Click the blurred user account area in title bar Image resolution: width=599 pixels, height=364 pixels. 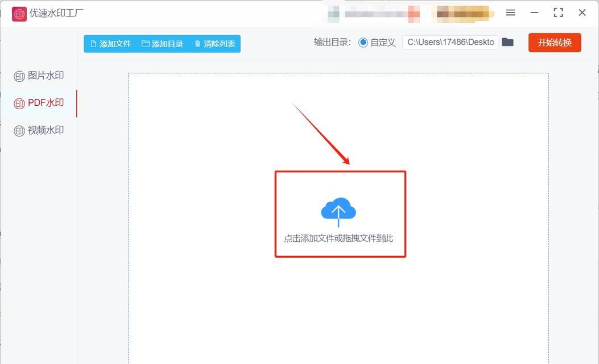411,14
